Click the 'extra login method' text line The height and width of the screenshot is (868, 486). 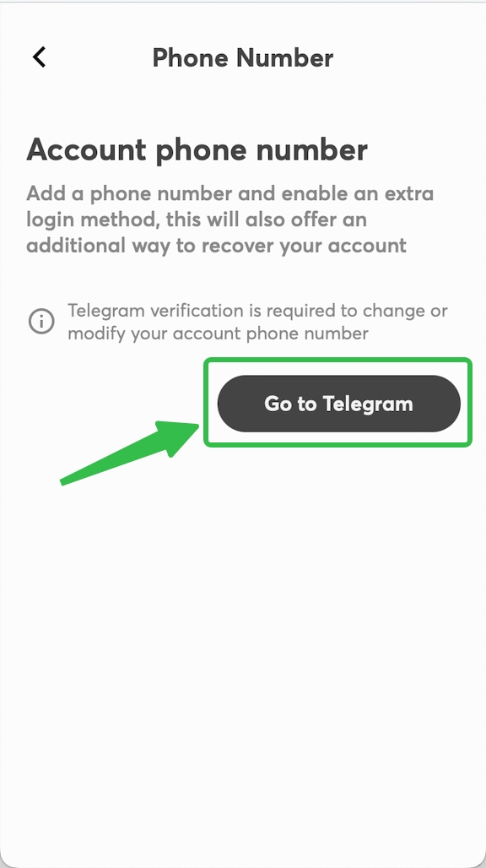point(197,220)
